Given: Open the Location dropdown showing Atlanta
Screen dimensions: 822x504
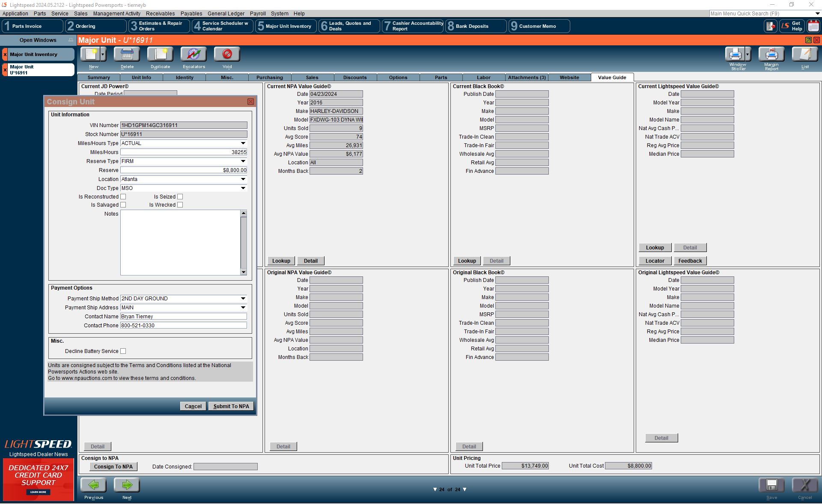Looking at the screenshot, I should (x=243, y=179).
